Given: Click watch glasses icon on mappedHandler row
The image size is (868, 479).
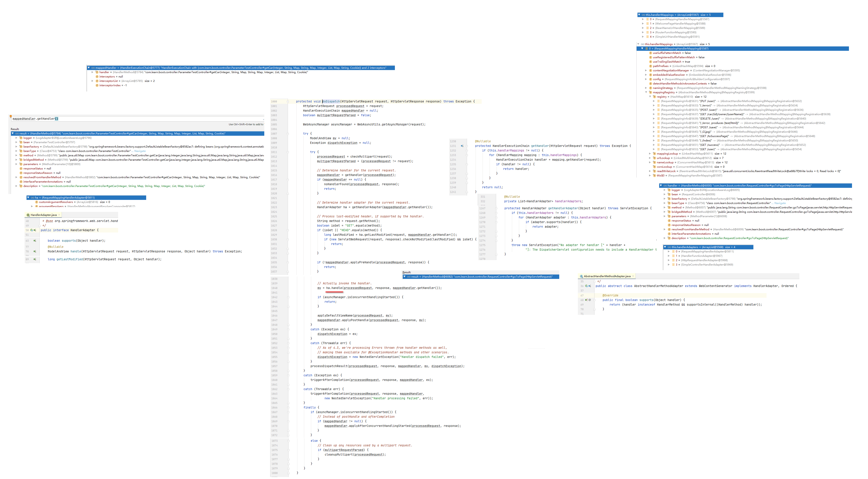Looking at the screenshot, I should point(93,68).
